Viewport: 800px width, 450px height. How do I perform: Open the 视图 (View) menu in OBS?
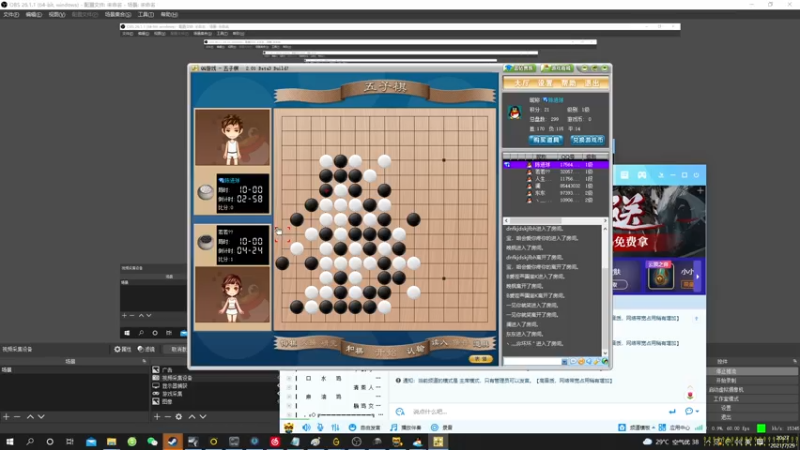(57, 14)
